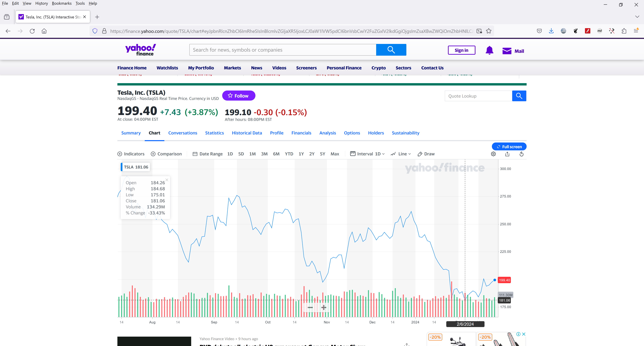Switch to the Historical Data tab
The width and height of the screenshot is (644, 346).
[x=247, y=133]
